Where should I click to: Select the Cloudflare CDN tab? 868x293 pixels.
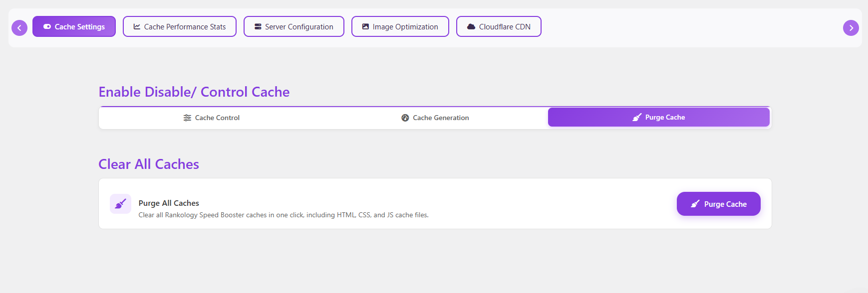pos(499,27)
